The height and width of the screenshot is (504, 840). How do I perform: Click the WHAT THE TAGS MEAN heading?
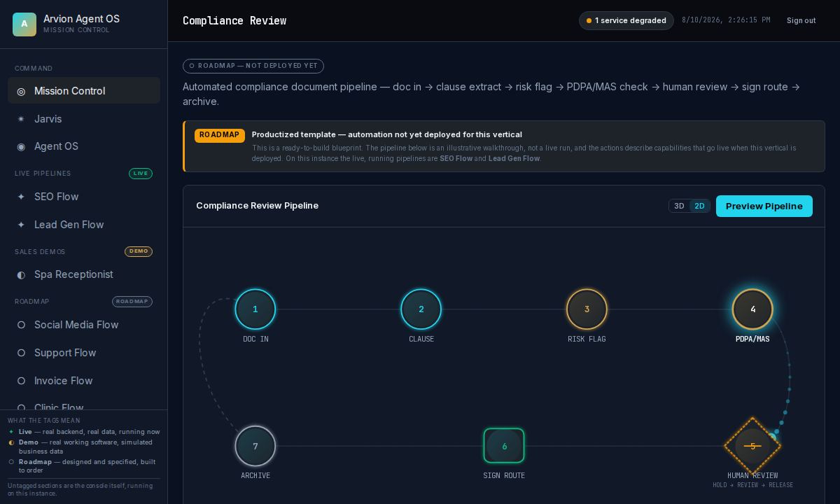[x=44, y=421]
